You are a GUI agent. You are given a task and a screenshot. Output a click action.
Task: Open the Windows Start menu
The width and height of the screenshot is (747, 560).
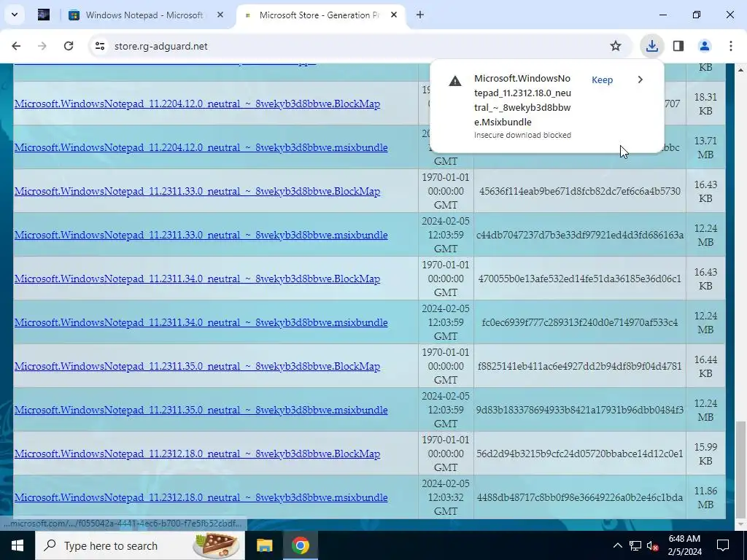point(18,545)
